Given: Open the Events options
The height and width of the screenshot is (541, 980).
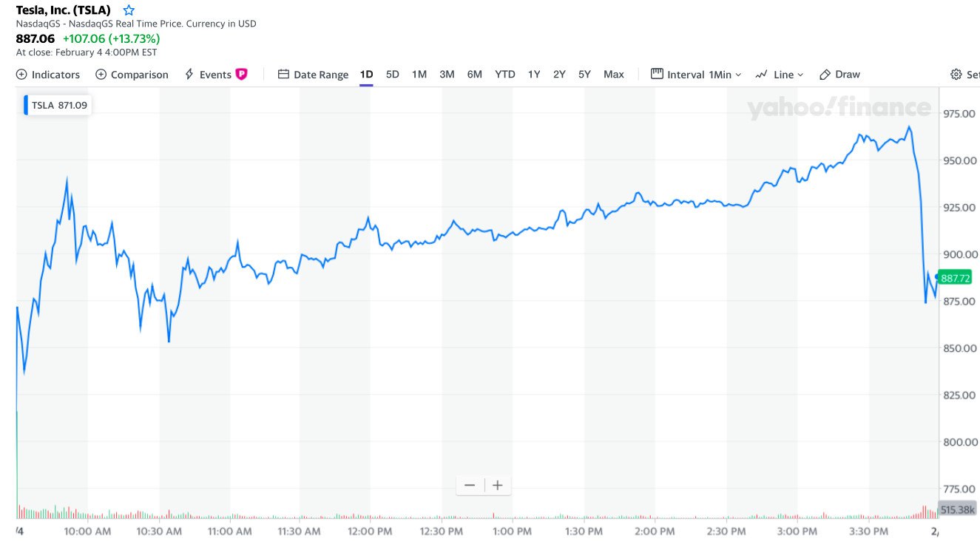Looking at the screenshot, I should pos(208,74).
